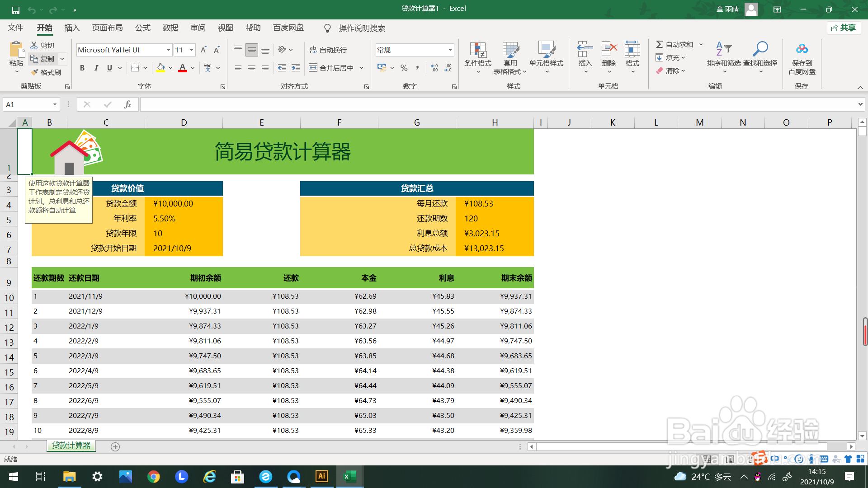Screen dimensions: 868x488
Task: Open the Name Box dropdown arrow
Action: click(x=55, y=104)
